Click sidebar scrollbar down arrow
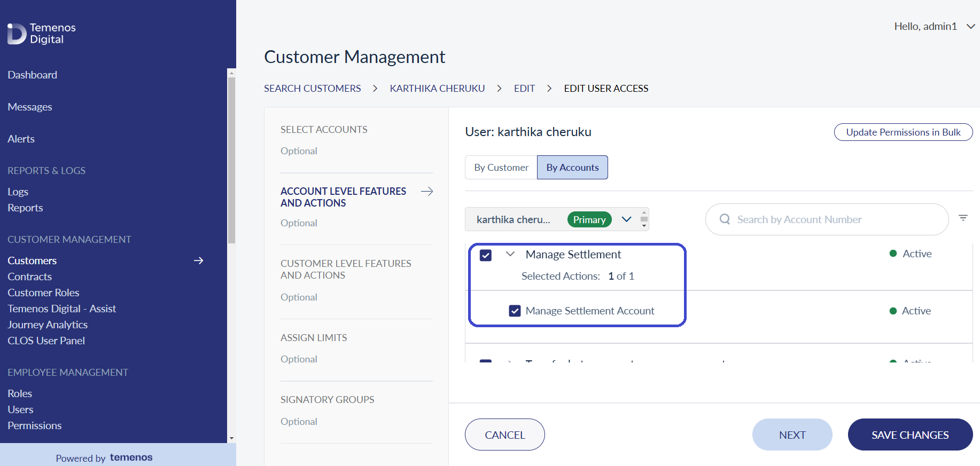The width and height of the screenshot is (980, 466). tap(231, 438)
